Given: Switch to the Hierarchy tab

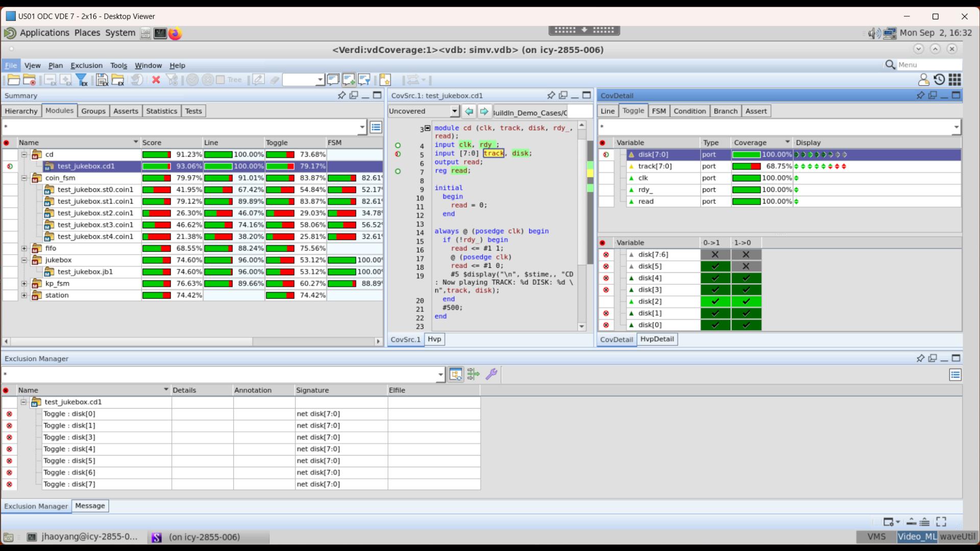Looking at the screenshot, I should click(21, 111).
